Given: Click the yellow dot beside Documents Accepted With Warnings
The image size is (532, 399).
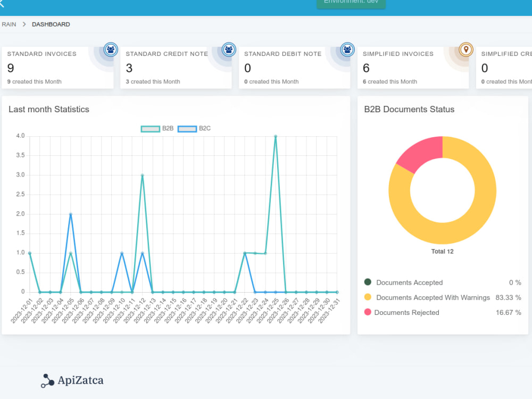Looking at the screenshot, I should 369,297.
